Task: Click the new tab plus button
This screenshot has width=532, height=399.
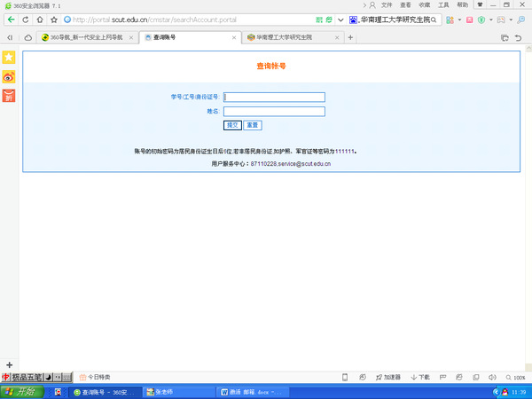Action: (x=350, y=37)
